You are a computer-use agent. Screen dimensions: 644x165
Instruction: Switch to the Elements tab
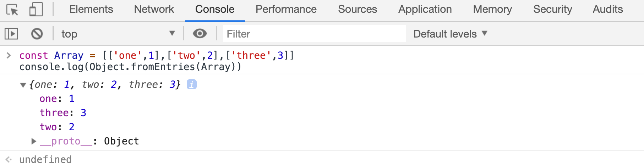(x=91, y=9)
